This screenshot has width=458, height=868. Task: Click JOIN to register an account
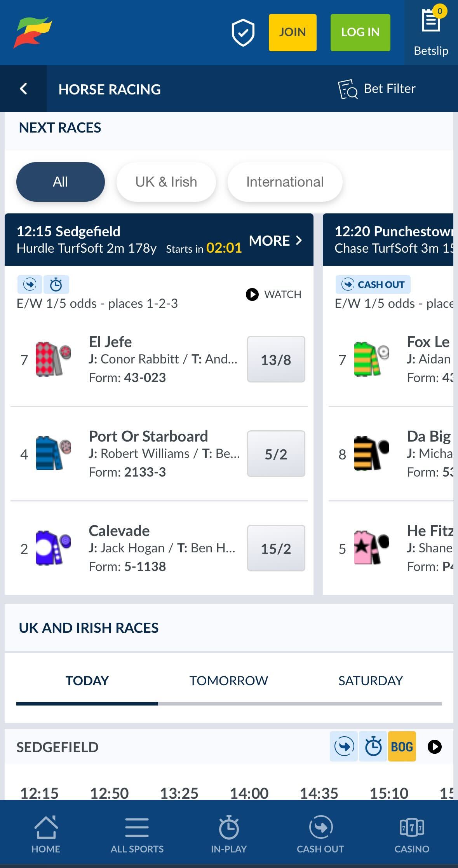point(292,32)
